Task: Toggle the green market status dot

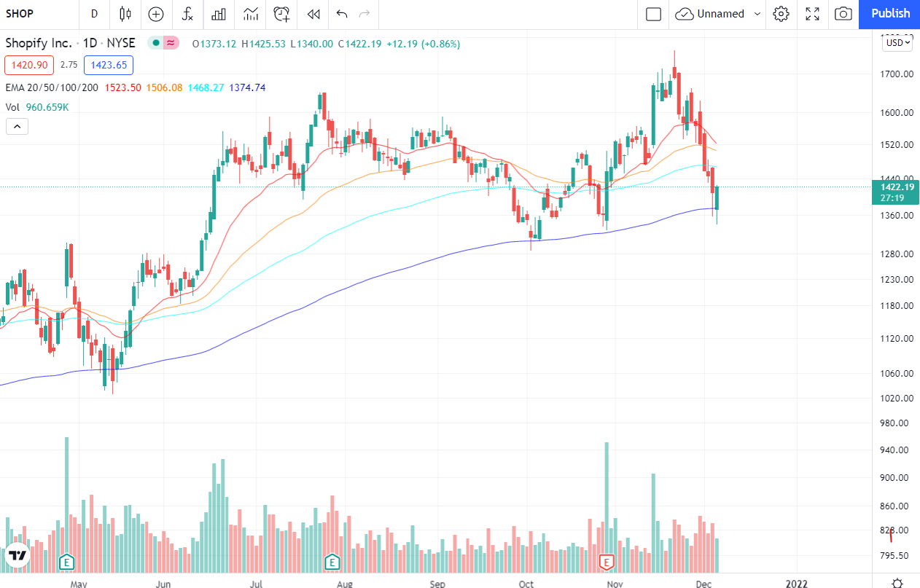Action: point(155,43)
